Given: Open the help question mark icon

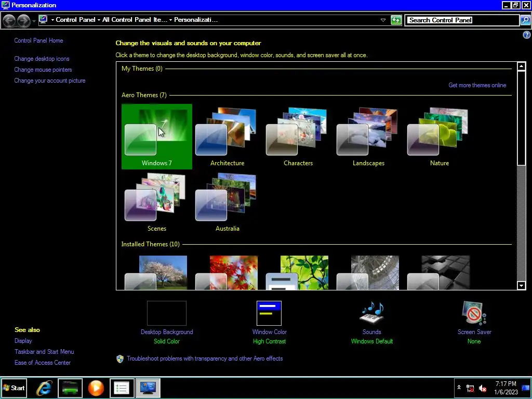Looking at the screenshot, I should [x=527, y=35].
